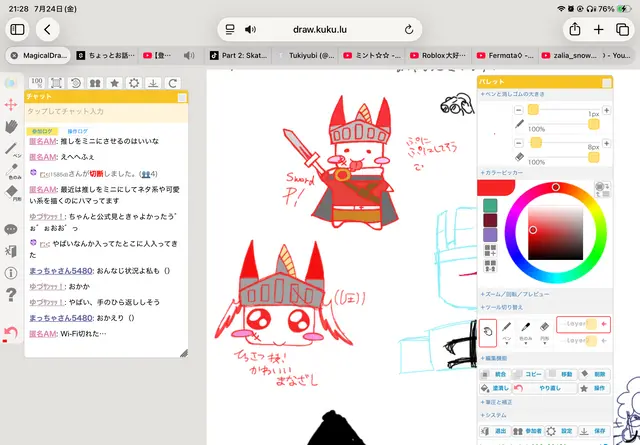Click the fill bucket button
Image resolution: width=640 pixels, height=445 pixels.
click(x=495, y=388)
